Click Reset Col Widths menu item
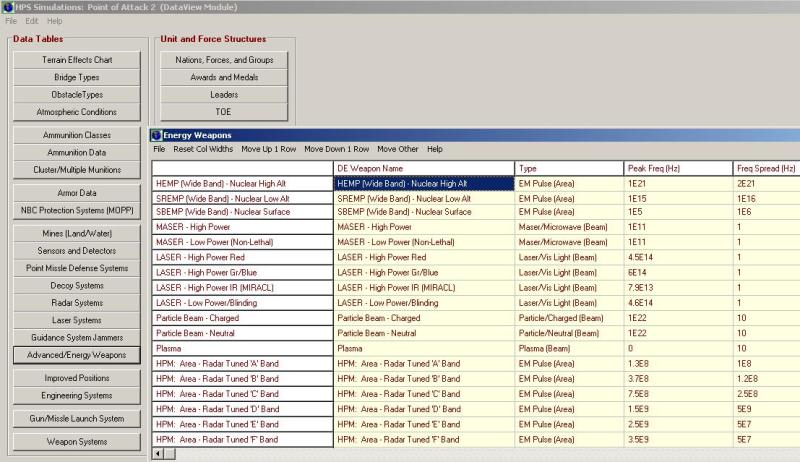 tap(203, 149)
